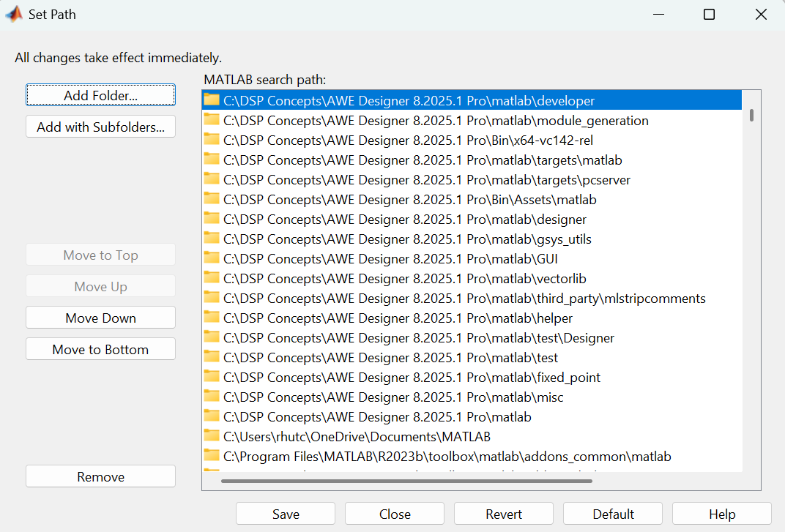Click the Add Folder... button
This screenshot has width=785, height=532.
[100, 95]
